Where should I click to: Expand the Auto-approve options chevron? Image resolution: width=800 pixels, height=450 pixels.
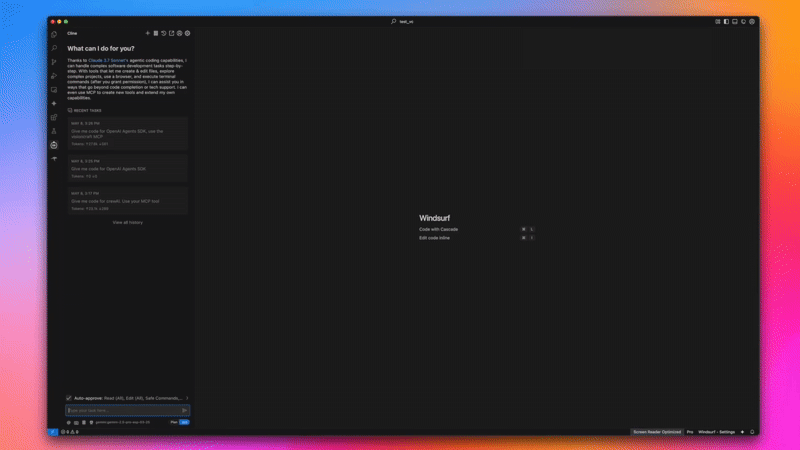point(187,398)
